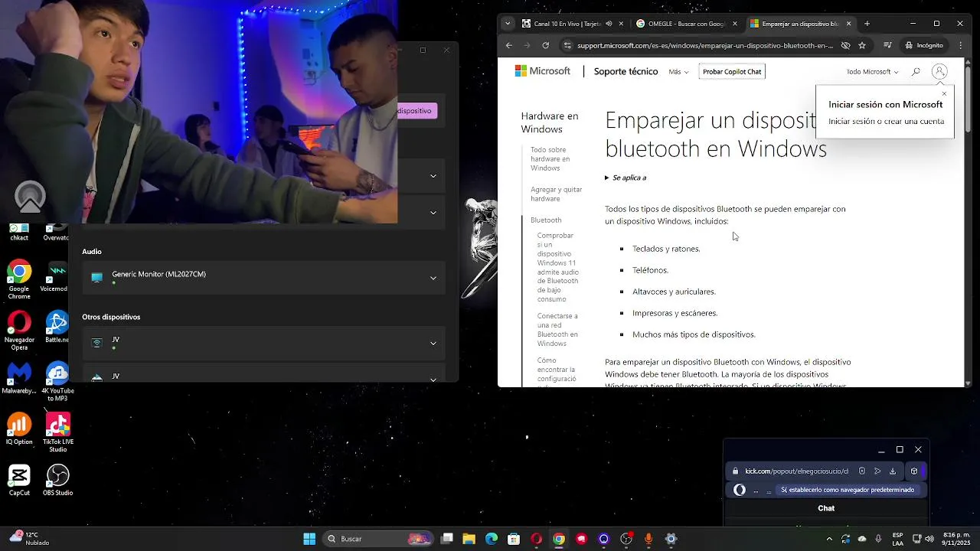Click the Microsoft logo

pos(543,71)
